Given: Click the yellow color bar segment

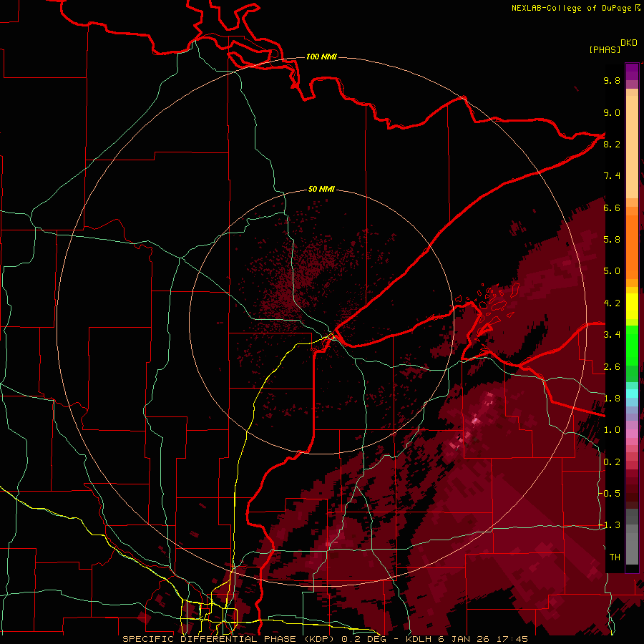Looking at the screenshot, I should pyautogui.click(x=632, y=306).
